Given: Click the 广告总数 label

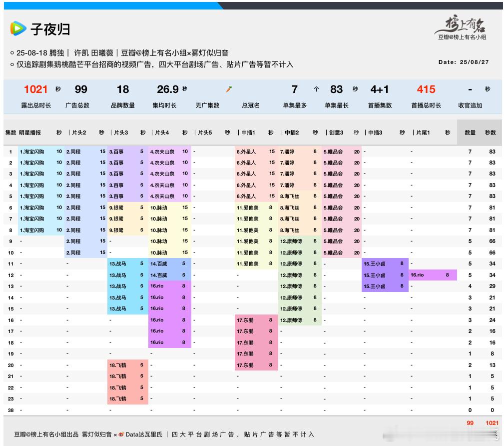Looking at the screenshot, I should click(x=77, y=105).
